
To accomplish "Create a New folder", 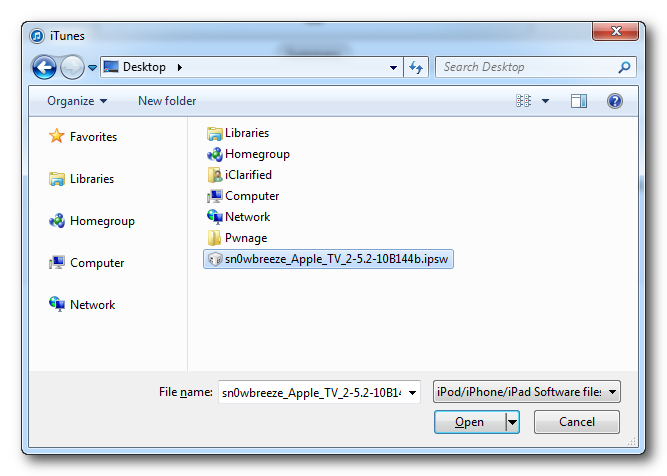I will click(167, 101).
